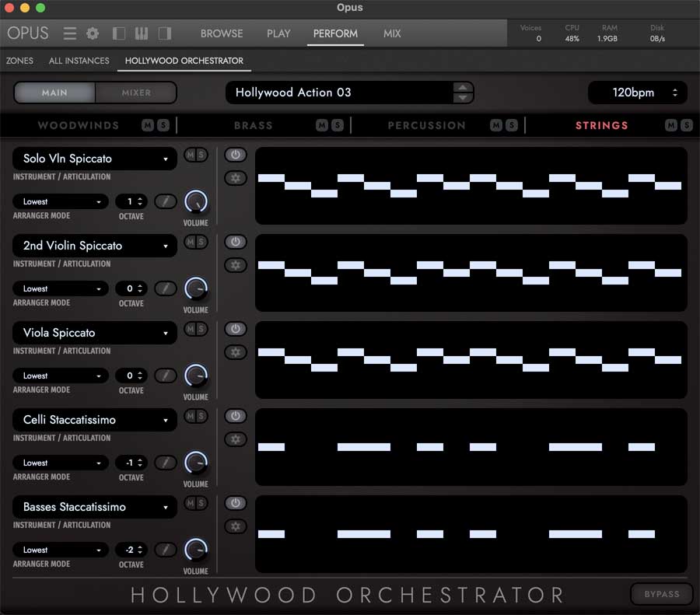Mute the Percussion section
This screenshot has height=615, width=700.
(496, 125)
